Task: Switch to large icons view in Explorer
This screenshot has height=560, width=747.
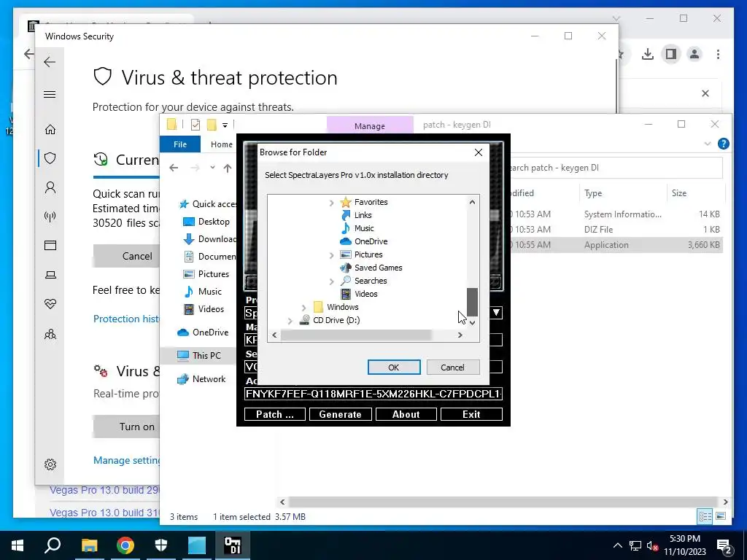Action: point(721,516)
